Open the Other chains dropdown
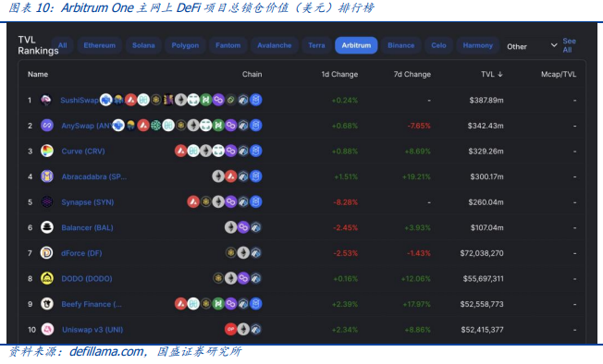The image size is (603, 364). tap(532, 46)
